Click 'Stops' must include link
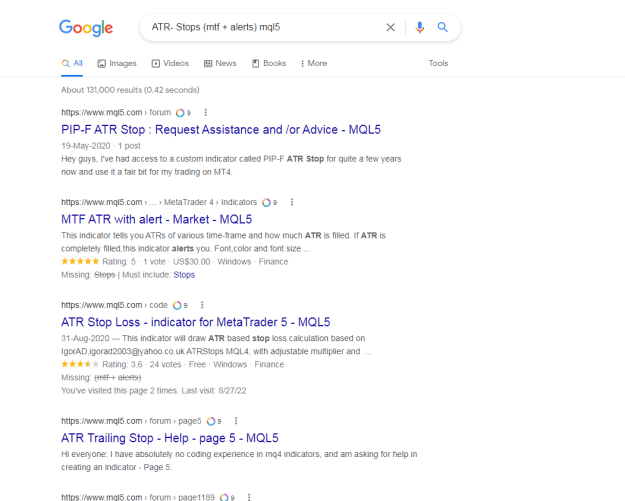625x501 pixels. [x=184, y=275]
